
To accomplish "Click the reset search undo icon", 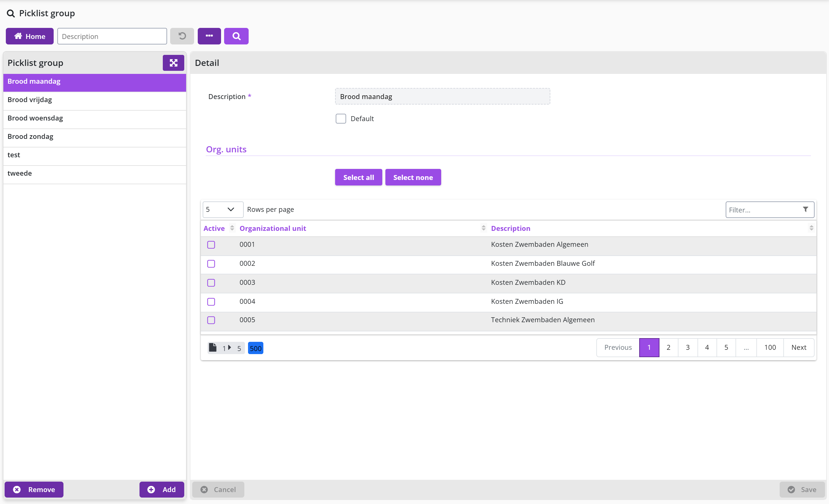I will pos(182,36).
